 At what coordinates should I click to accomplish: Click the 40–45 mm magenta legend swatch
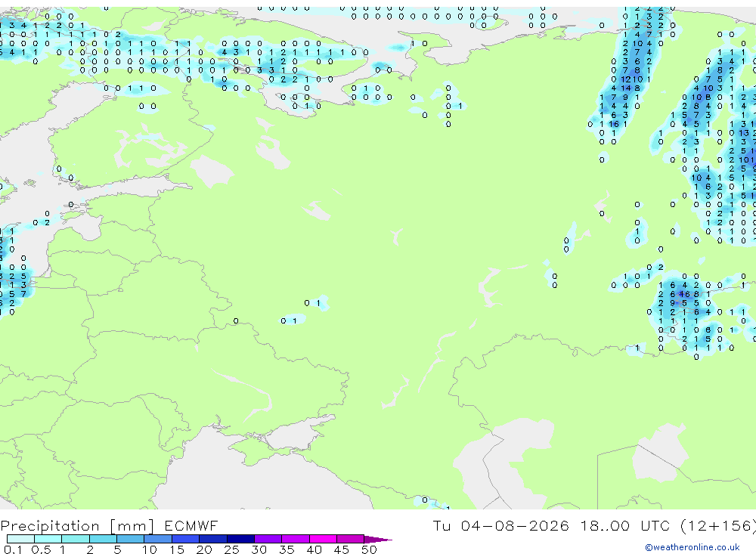point(323,539)
